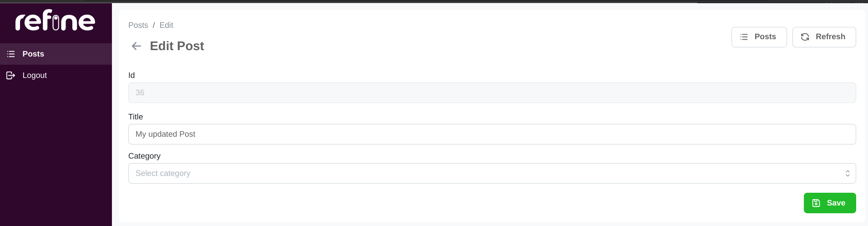Click the list icon in the header Posts button
Viewport: 868px width, 226px height.
[x=744, y=37]
